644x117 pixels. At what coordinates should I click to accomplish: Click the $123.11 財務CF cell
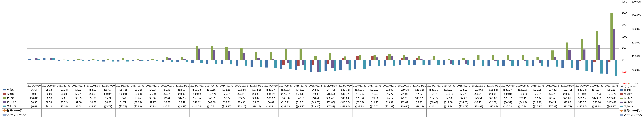[x=597, y=98]
